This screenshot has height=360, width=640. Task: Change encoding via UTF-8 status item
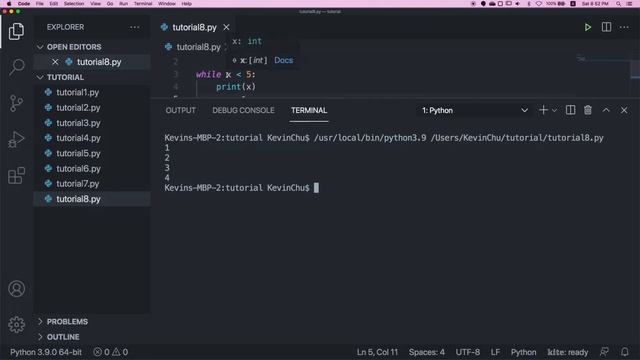(x=467, y=352)
